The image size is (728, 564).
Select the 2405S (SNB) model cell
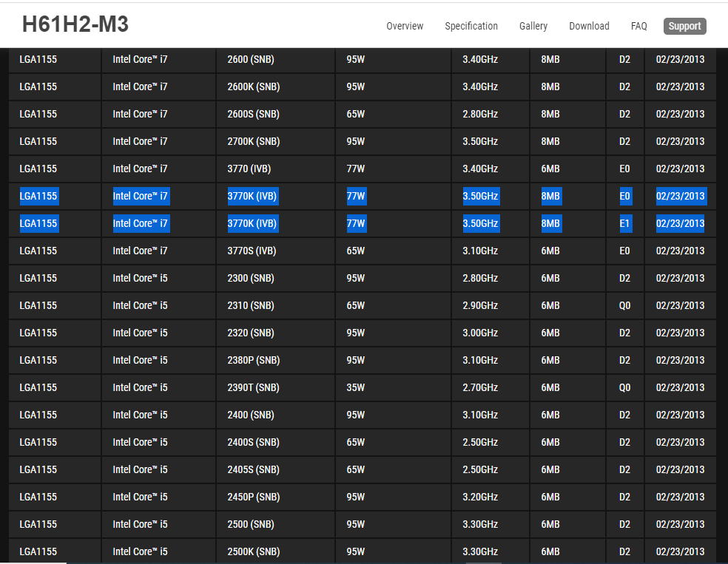[253, 469]
